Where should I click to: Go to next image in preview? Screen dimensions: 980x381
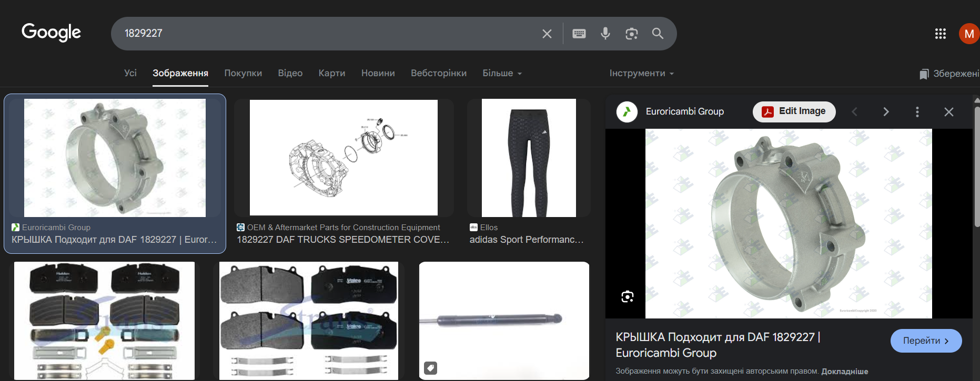(886, 112)
